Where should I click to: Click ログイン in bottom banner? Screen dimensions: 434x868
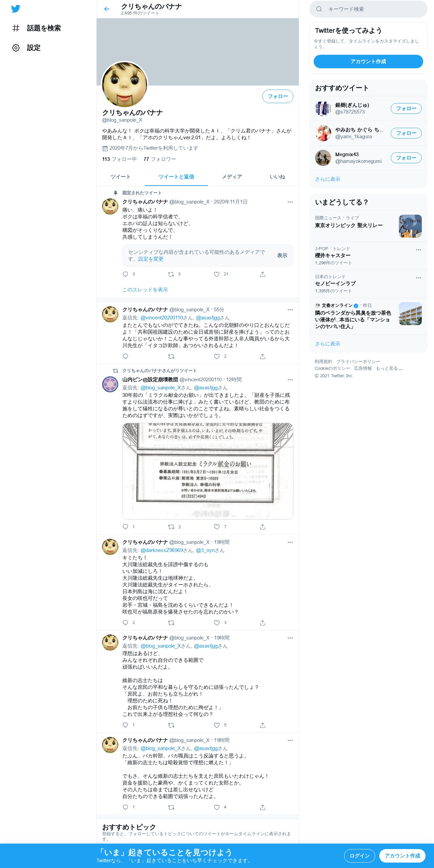(x=359, y=856)
